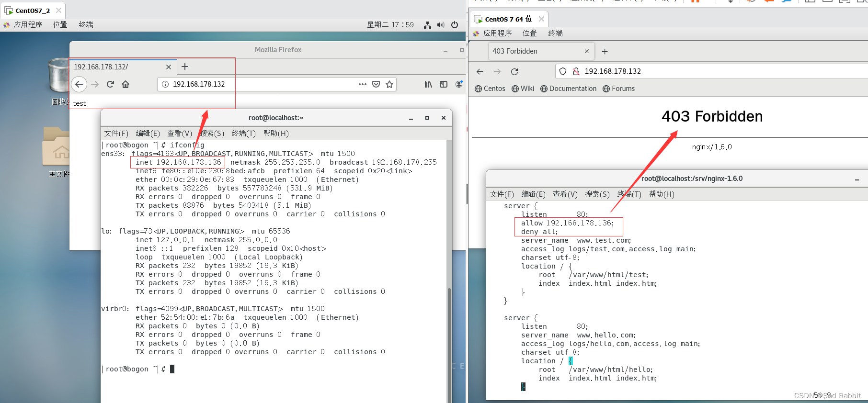
Task: Open new tab with plus in right Firefox
Action: (605, 51)
